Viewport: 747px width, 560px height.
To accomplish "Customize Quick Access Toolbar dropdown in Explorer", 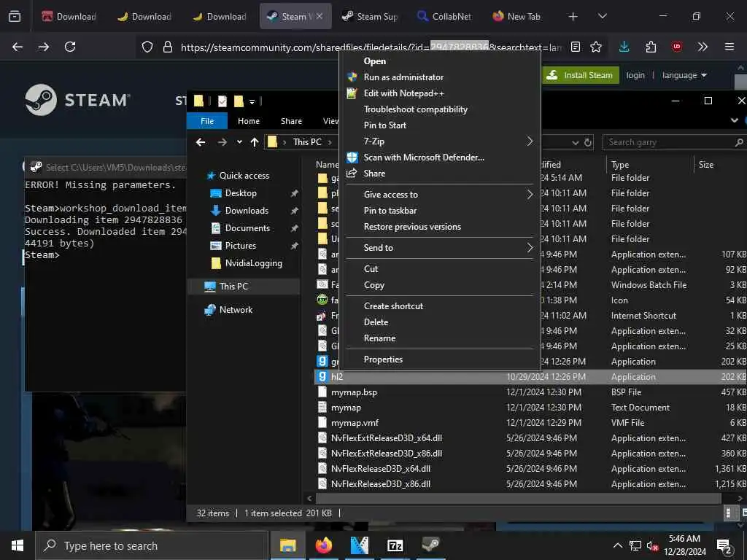I will 252,101.
